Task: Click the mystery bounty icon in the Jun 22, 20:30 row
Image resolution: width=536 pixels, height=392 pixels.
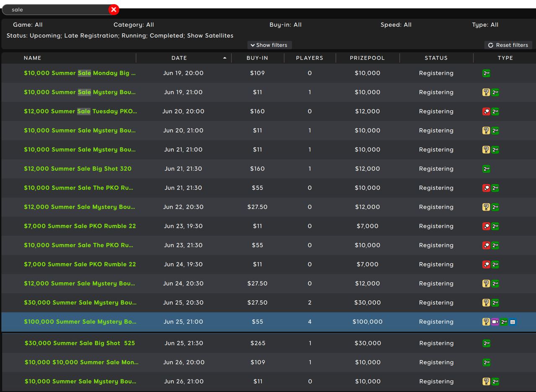Action: [486, 207]
